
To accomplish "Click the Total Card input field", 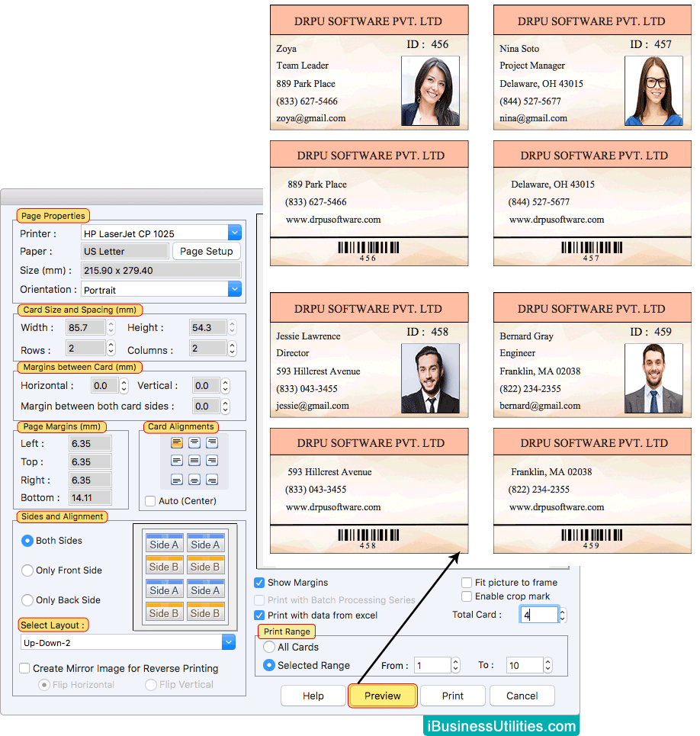I will (538, 615).
